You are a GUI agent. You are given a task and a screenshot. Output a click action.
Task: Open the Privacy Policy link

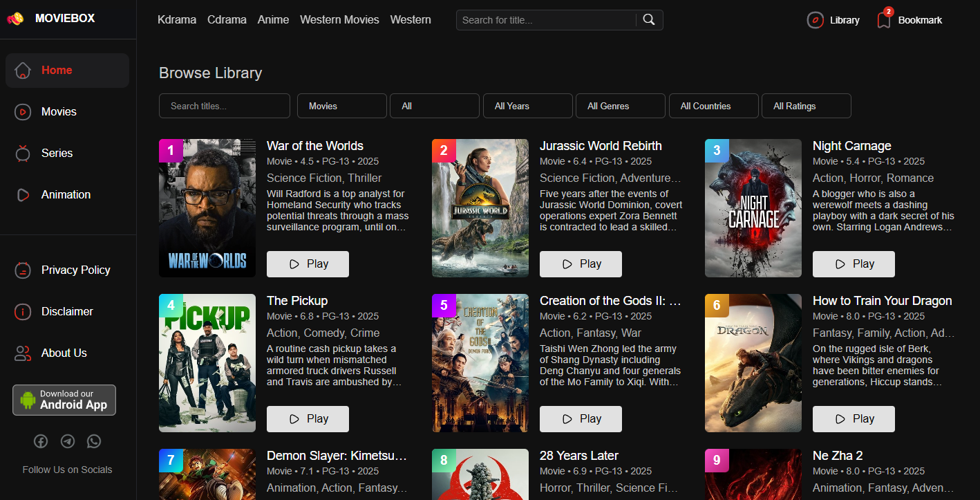click(x=75, y=270)
